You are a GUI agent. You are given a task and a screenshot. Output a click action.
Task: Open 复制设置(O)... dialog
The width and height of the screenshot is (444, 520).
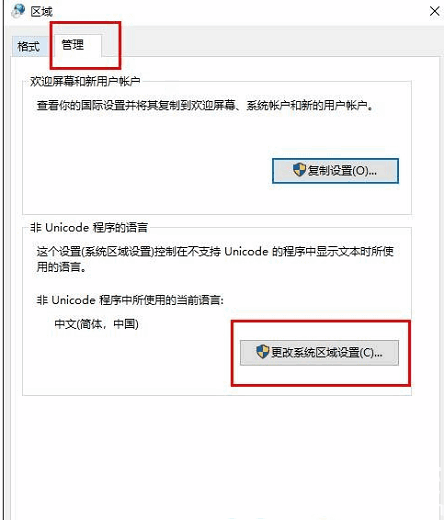click(x=335, y=171)
